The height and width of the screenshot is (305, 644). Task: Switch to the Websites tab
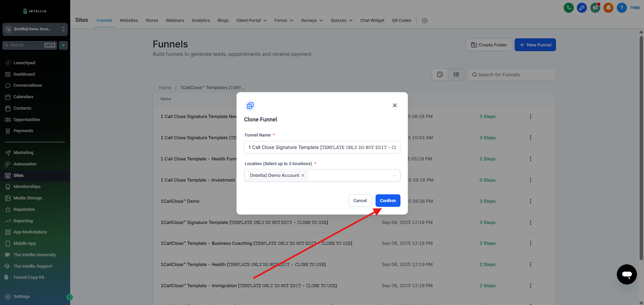pyautogui.click(x=129, y=21)
